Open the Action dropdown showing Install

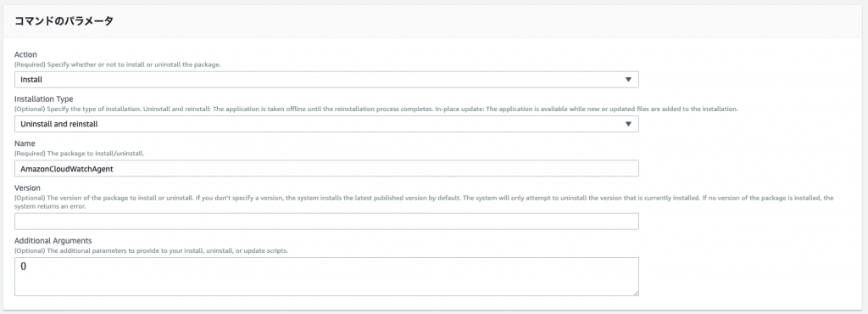coord(326,80)
